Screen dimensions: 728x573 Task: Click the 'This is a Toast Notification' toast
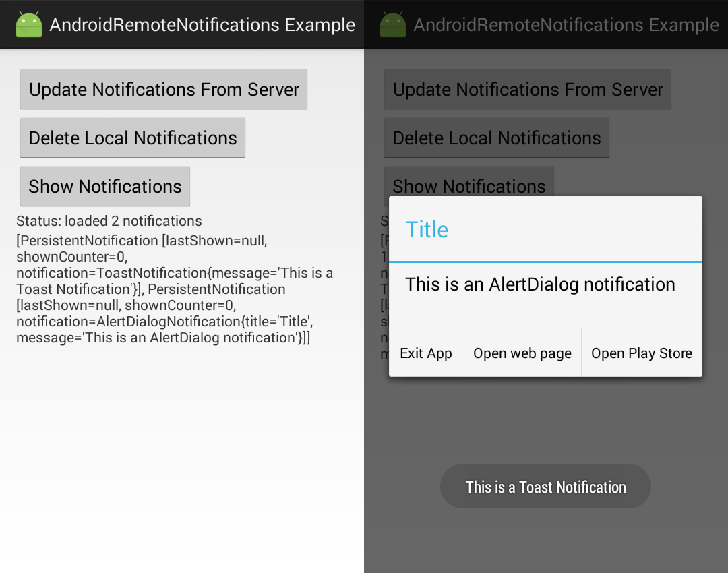tap(545, 486)
